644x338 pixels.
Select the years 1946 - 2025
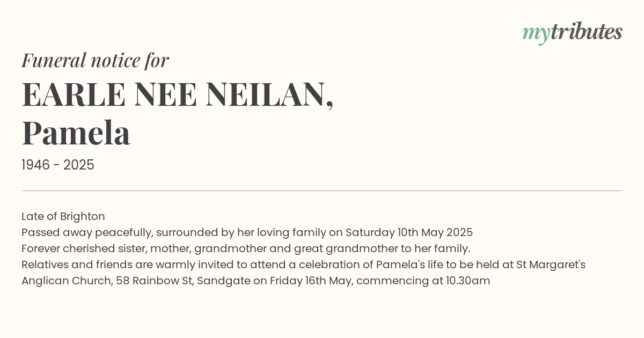58,165
